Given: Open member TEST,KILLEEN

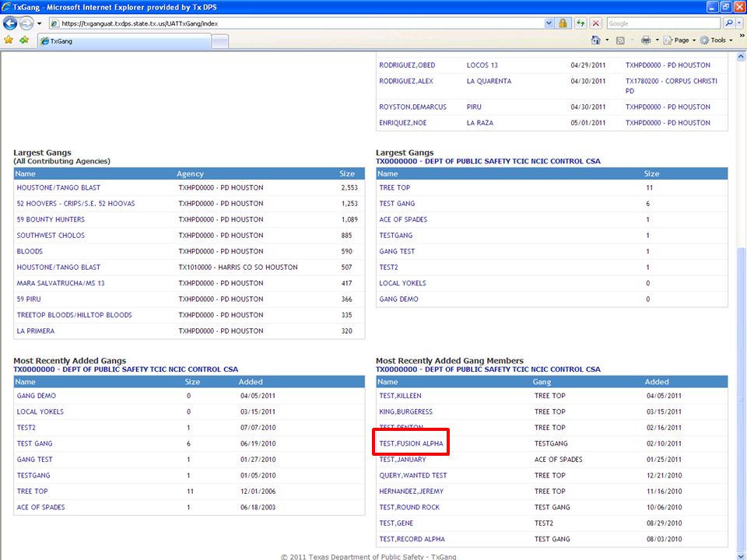Looking at the screenshot, I should pyautogui.click(x=400, y=396).
